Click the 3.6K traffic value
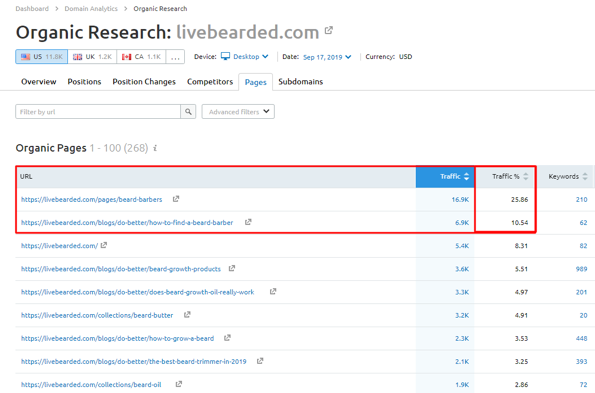The image size is (595, 393). click(x=462, y=269)
